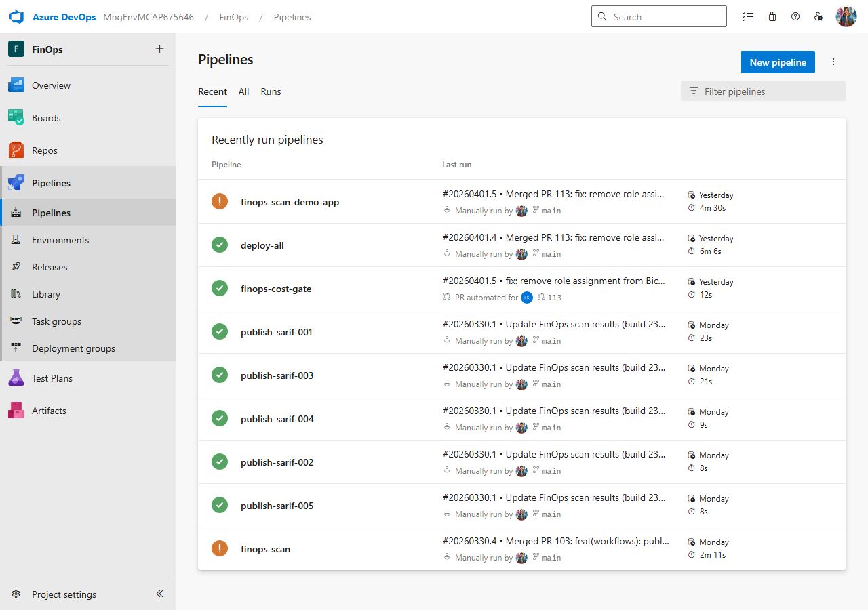This screenshot has height=610, width=868.
Task: Click the success status icon for deploy-all
Action: coord(220,245)
